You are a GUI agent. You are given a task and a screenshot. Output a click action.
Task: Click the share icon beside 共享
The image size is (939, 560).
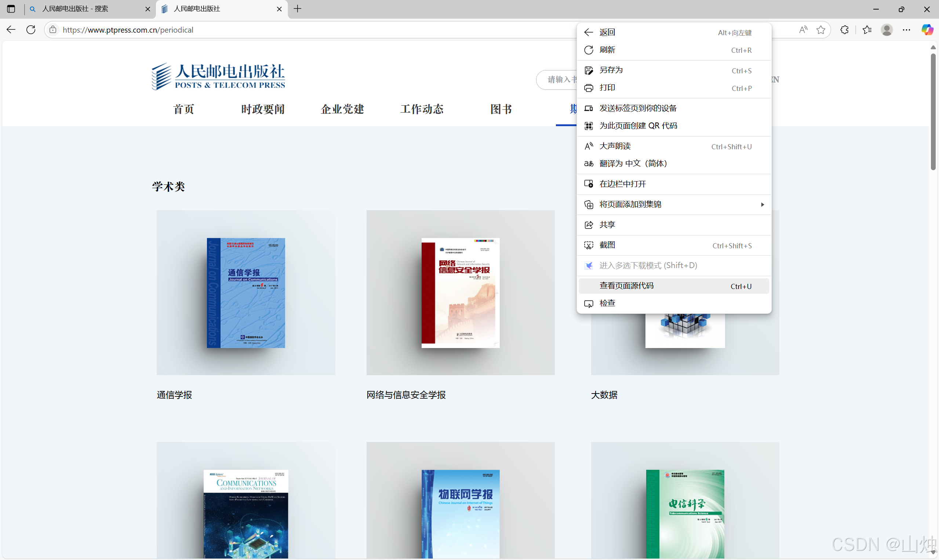click(589, 225)
